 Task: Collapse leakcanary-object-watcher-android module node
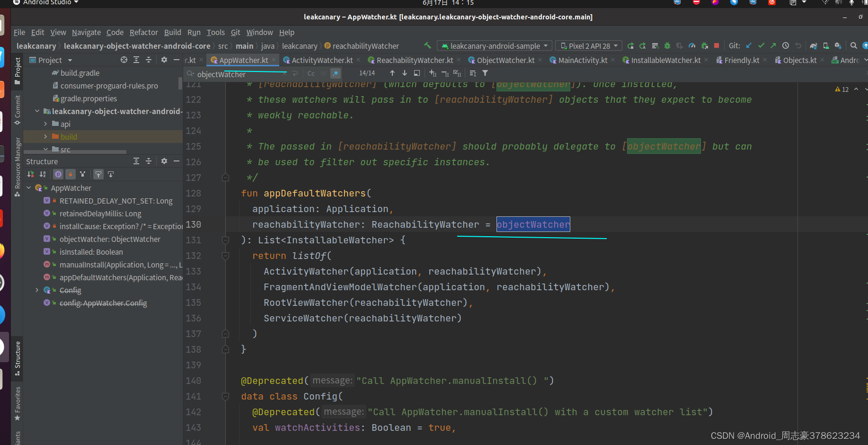coord(37,111)
